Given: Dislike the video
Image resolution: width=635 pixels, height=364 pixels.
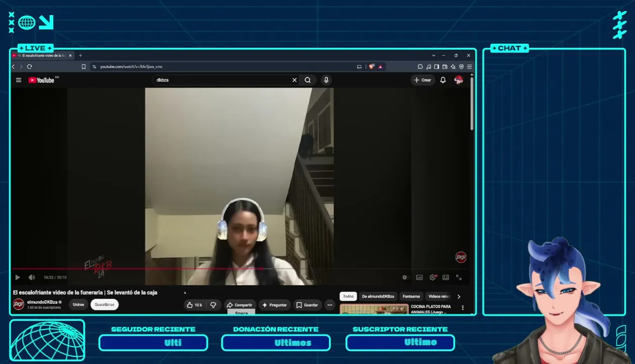Looking at the screenshot, I should (214, 305).
